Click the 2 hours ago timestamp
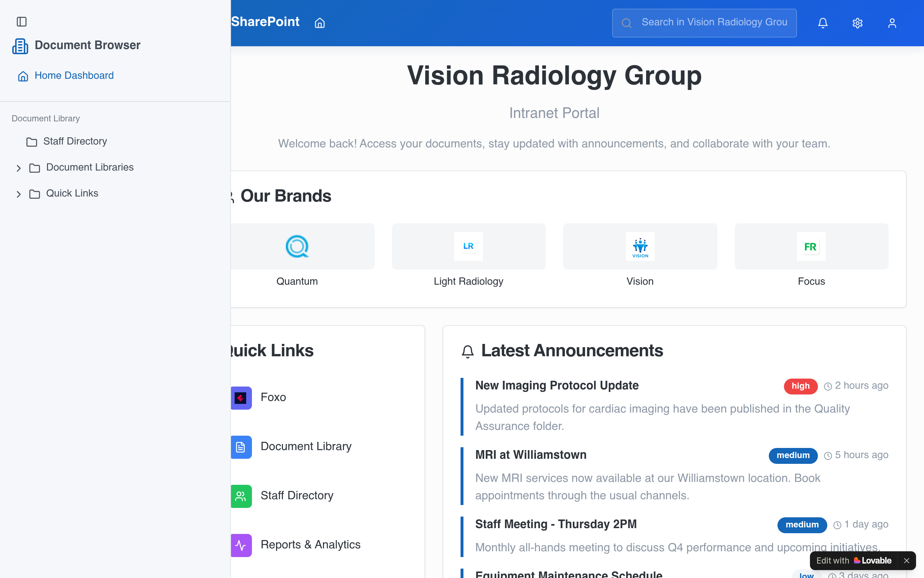The height and width of the screenshot is (578, 924). click(862, 385)
